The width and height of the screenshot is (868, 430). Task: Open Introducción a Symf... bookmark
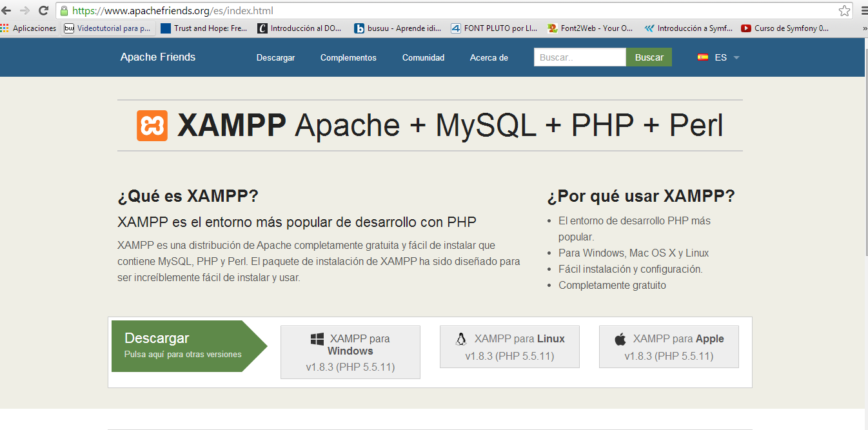pyautogui.click(x=688, y=28)
